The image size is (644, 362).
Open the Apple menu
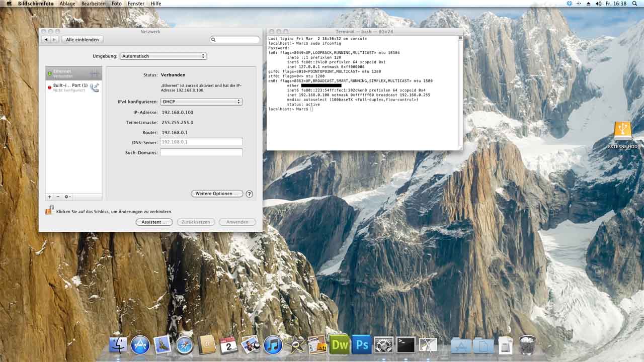tap(9, 4)
